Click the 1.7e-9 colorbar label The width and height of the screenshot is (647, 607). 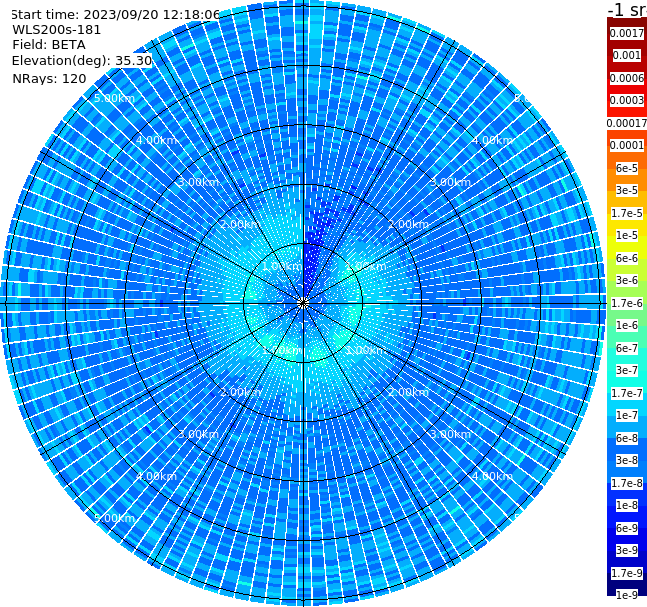click(x=627, y=573)
